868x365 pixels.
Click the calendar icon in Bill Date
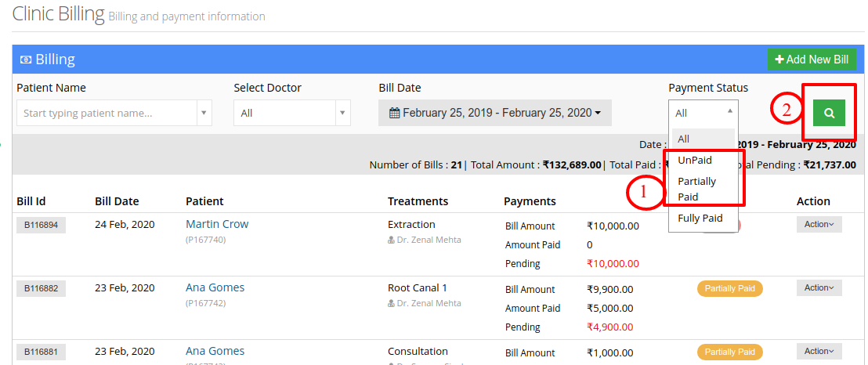pyautogui.click(x=394, y=113)
